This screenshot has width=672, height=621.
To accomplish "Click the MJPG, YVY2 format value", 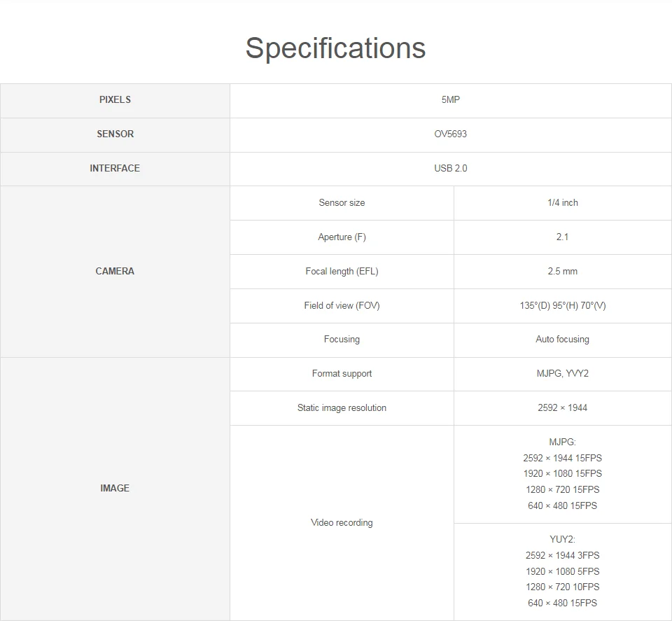I will [562, 374].
